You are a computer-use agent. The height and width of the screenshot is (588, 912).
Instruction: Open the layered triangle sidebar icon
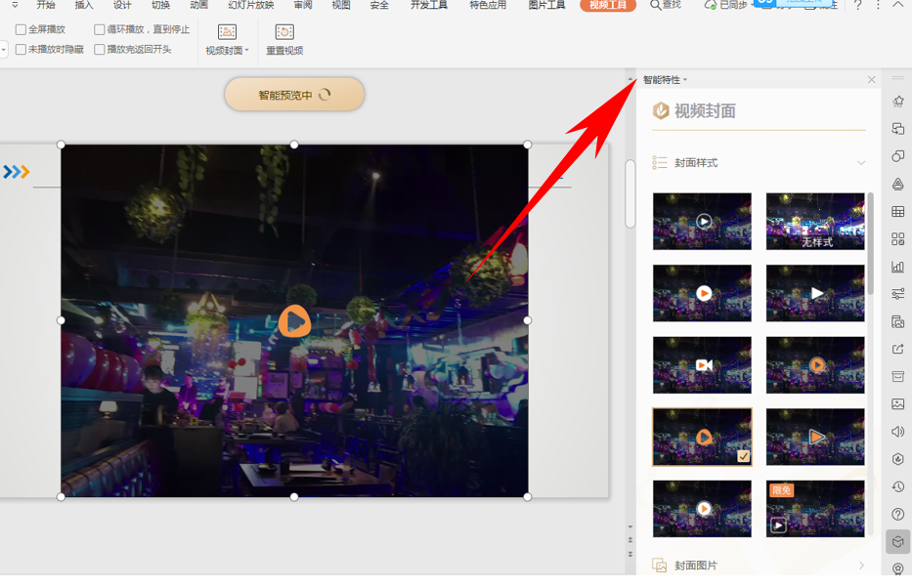pyautogui.click(x=897, y=184)
